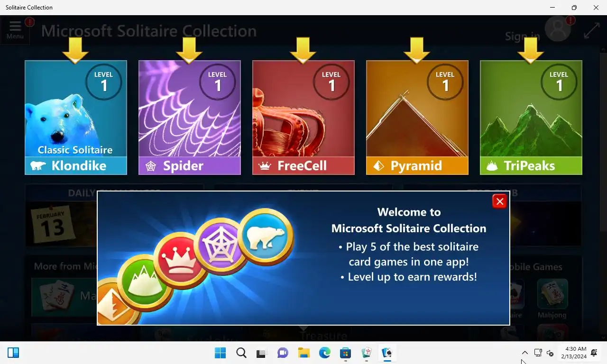Click the blue polar bear medal in the popup
Image resolution: width=607 pixels, height=364 pixels.
click(267, 237)
